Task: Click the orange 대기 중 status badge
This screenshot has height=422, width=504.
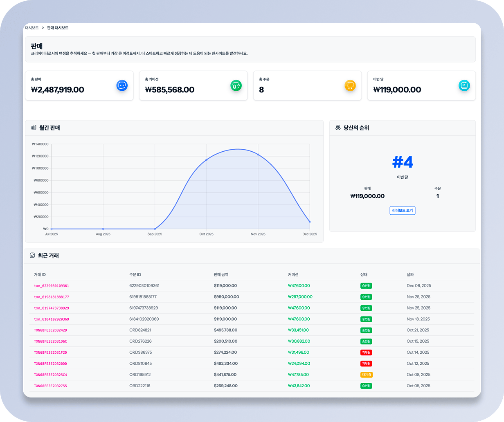Action: coord(366,375)
